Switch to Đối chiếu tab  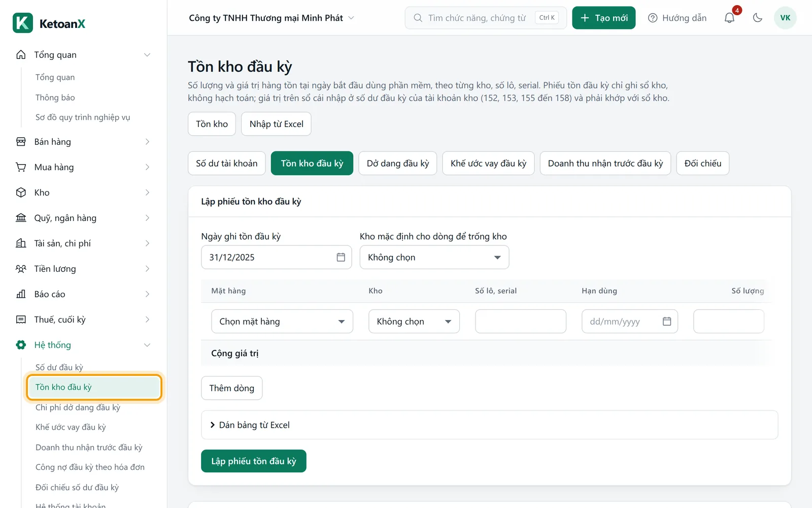point(703,163)
